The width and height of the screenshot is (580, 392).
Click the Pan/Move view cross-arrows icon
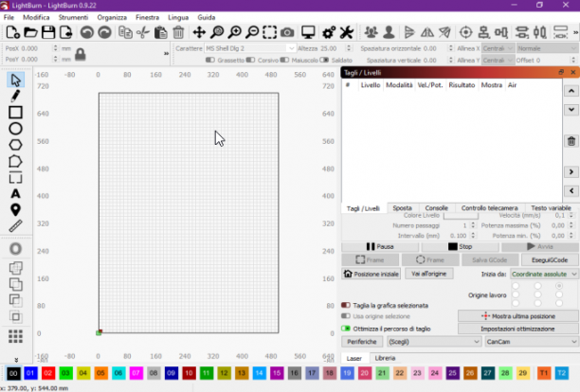point(199,32)
